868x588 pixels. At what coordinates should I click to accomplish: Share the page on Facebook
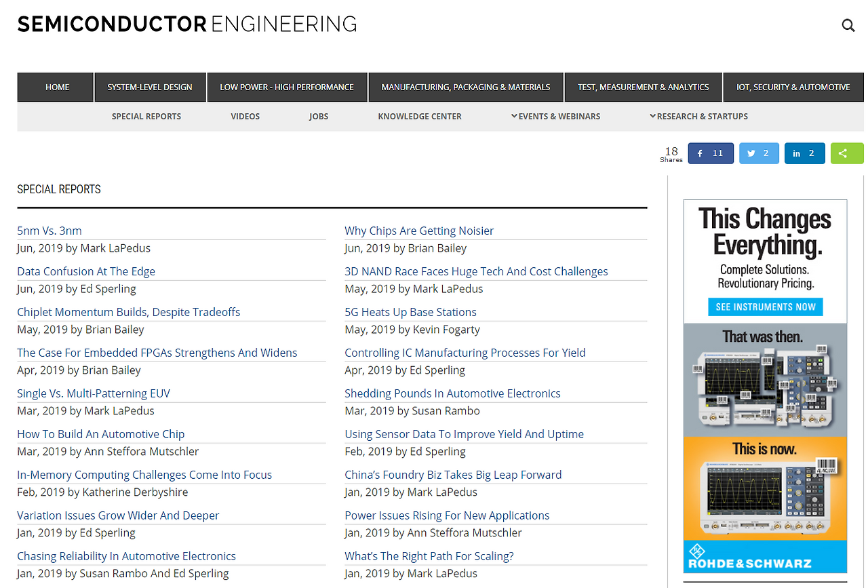click(x=711, y=153)
